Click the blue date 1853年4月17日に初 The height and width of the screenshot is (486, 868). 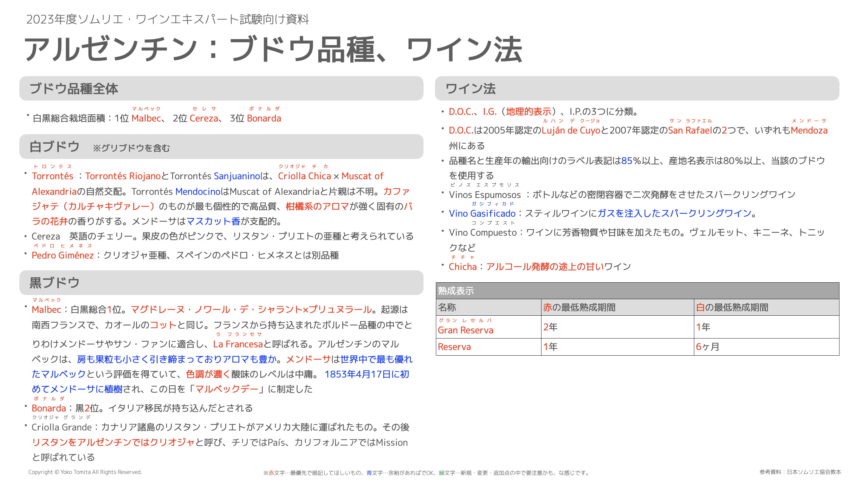[366, 374]
